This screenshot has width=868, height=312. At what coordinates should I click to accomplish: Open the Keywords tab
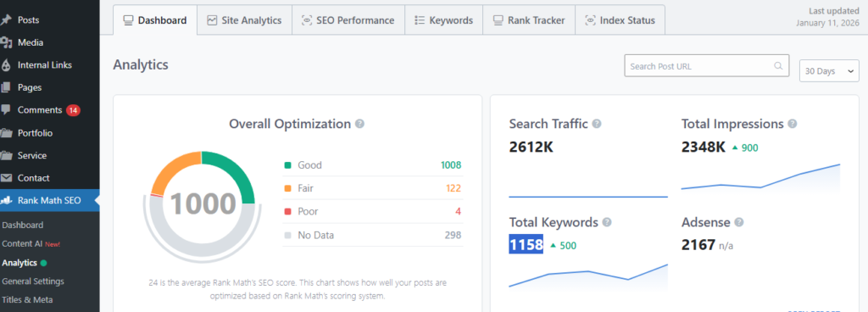point(443,19)
